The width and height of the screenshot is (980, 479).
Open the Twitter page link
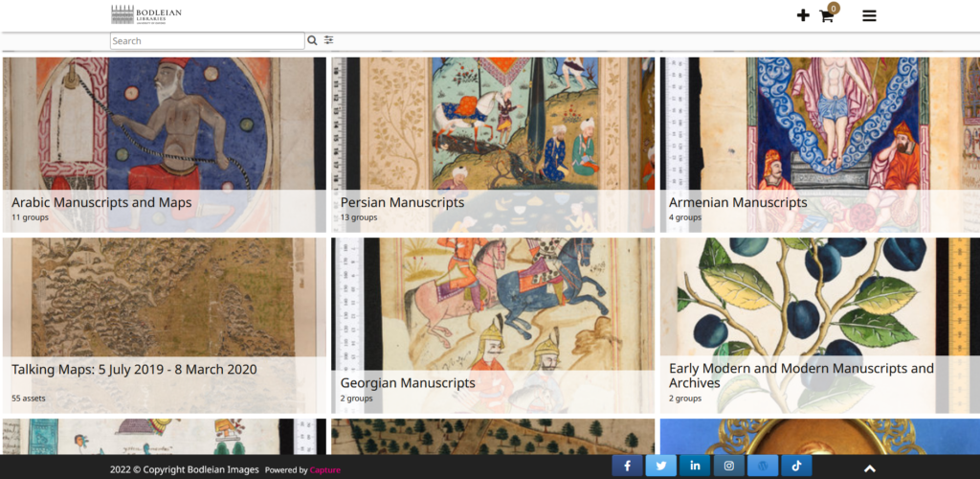pyautogui.click(x=660, y=467)
